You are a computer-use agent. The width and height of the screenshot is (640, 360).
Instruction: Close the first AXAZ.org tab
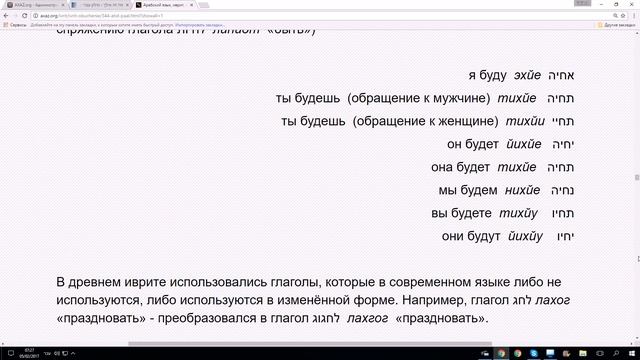coord(63,5)
